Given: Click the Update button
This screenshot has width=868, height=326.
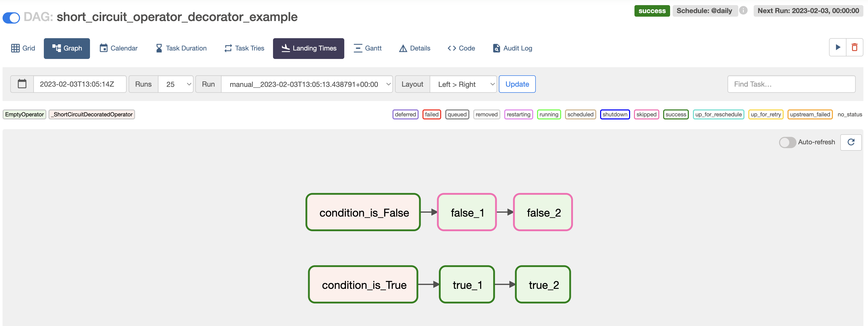Looking at the screenshot, I should pos(517,84).
